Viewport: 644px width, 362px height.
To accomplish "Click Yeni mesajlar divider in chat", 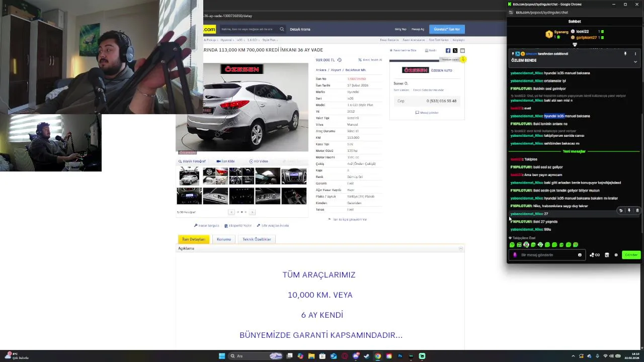I will coord(574,151).
